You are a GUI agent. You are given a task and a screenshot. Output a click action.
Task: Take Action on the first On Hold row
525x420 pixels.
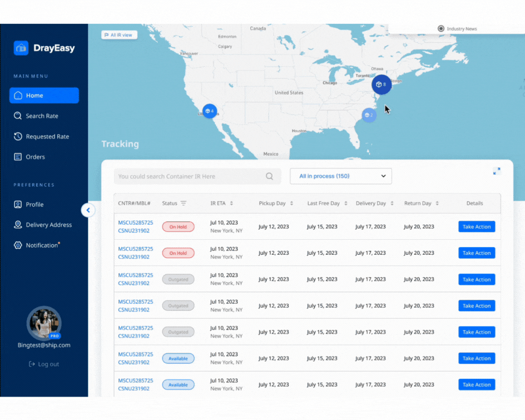(x=477, y=227)
